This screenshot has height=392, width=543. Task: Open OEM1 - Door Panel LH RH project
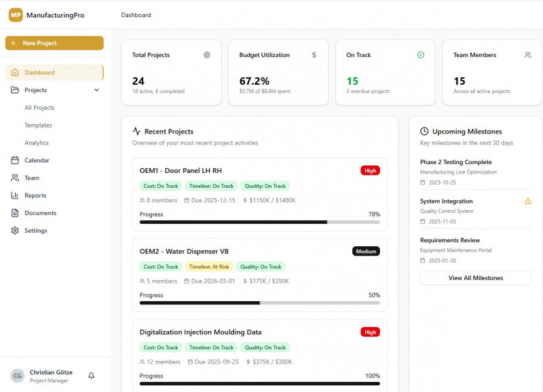(x=181, y=171)
